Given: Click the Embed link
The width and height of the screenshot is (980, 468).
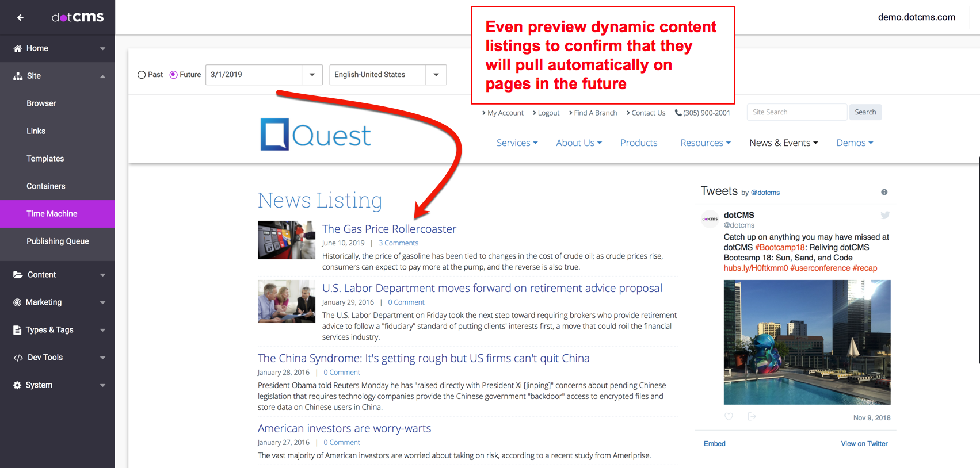Looking at the screenshot, I should (714, 443).
